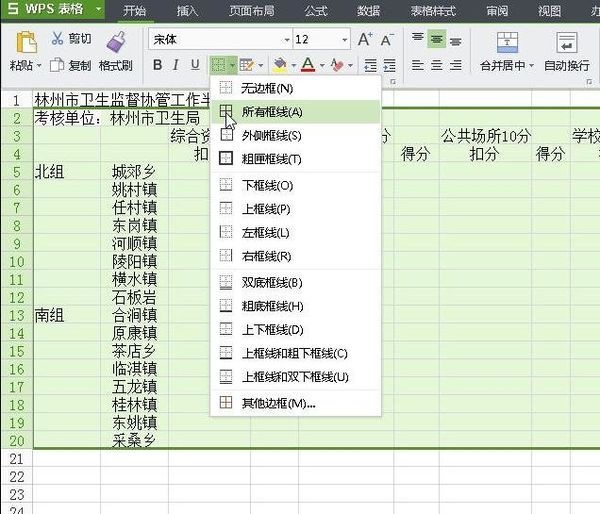Increase font size with A+ icon

[365, 39]
